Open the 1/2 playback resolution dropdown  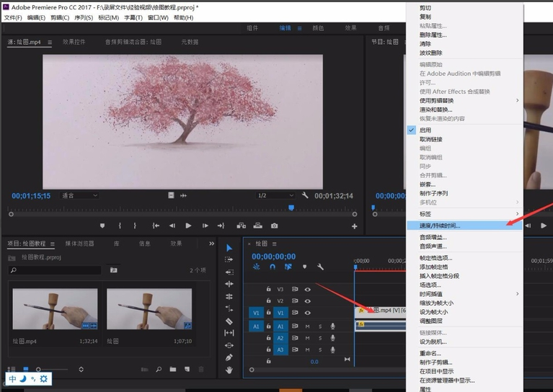pyautogui.click(x=275, y=195)
